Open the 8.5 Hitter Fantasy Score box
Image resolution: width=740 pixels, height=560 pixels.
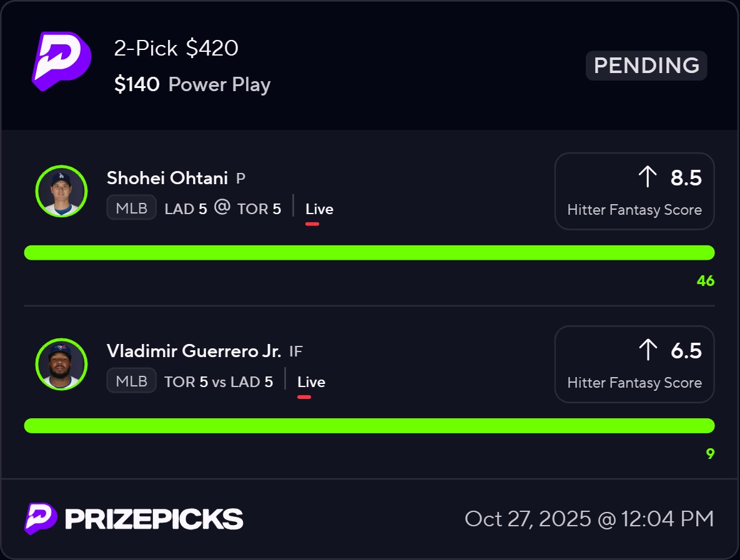(634, 191)
